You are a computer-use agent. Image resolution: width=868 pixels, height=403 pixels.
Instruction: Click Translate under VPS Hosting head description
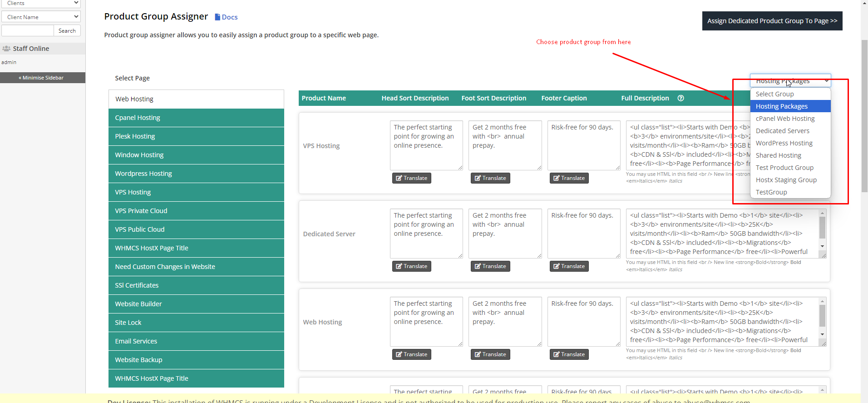[411, 178]
